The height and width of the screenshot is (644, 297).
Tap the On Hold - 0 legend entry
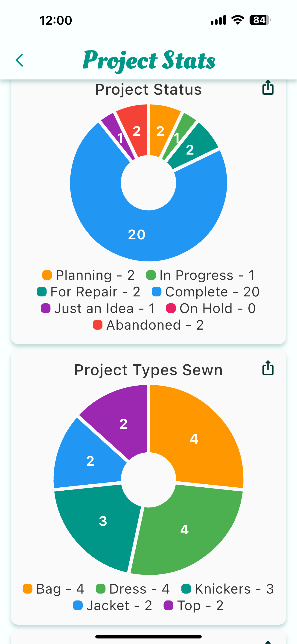tap(211, 308)
